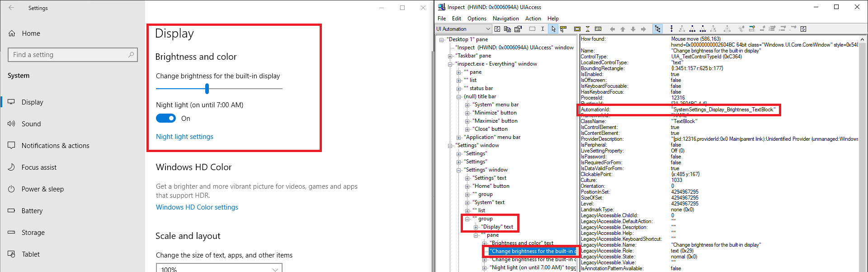Screen dimensions: 868x272
Task: Collapse the "inspect.exe - Everything" window node
Action: 450,64
